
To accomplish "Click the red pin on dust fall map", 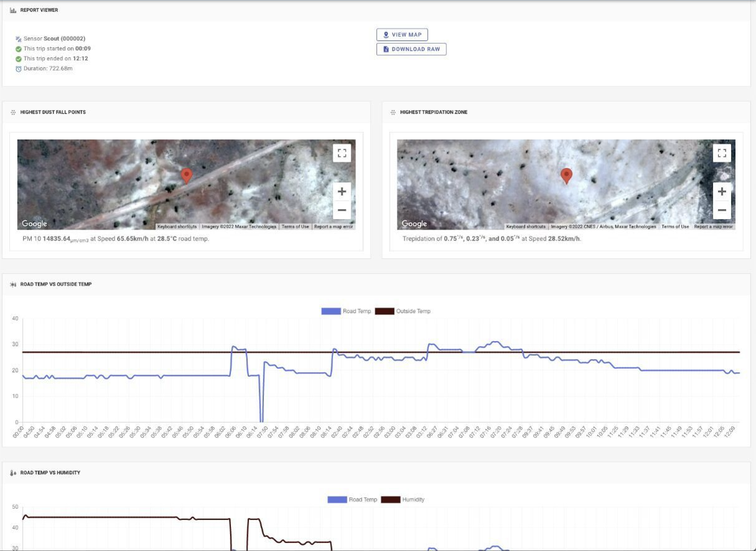I will [186, 176].
